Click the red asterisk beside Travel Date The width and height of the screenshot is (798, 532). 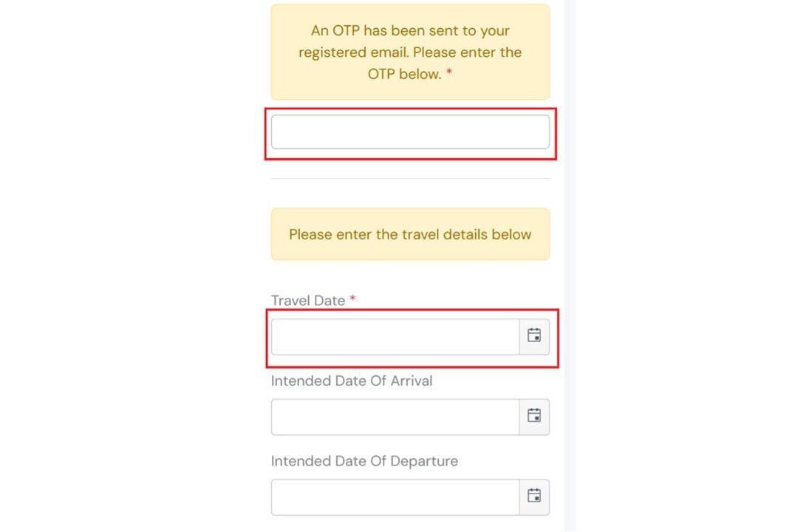point(352,299)
